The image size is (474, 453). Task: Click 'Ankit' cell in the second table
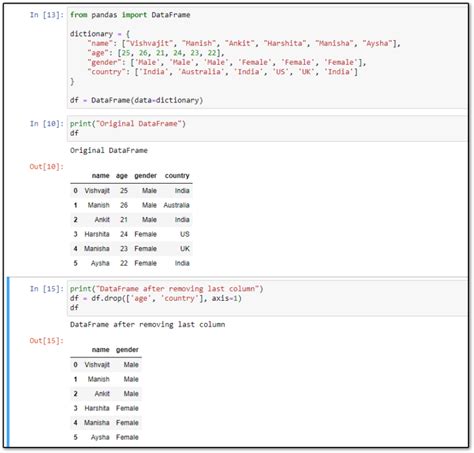coord(102,394)
